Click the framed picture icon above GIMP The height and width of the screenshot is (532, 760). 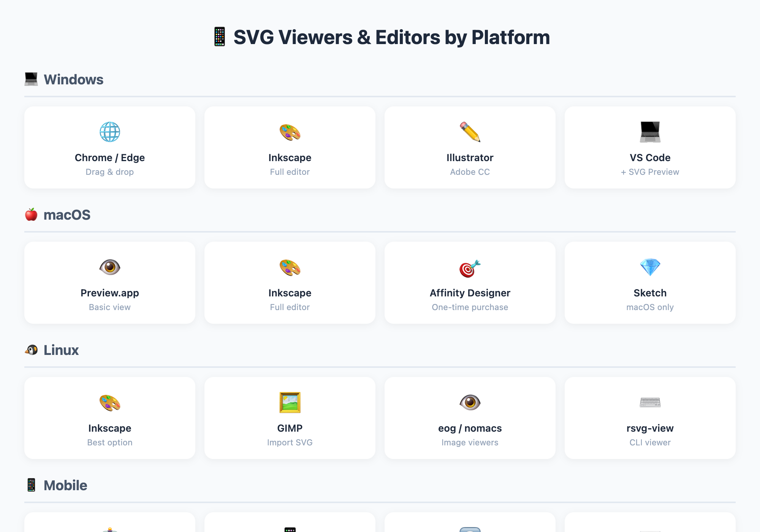(x=290, y=402)
